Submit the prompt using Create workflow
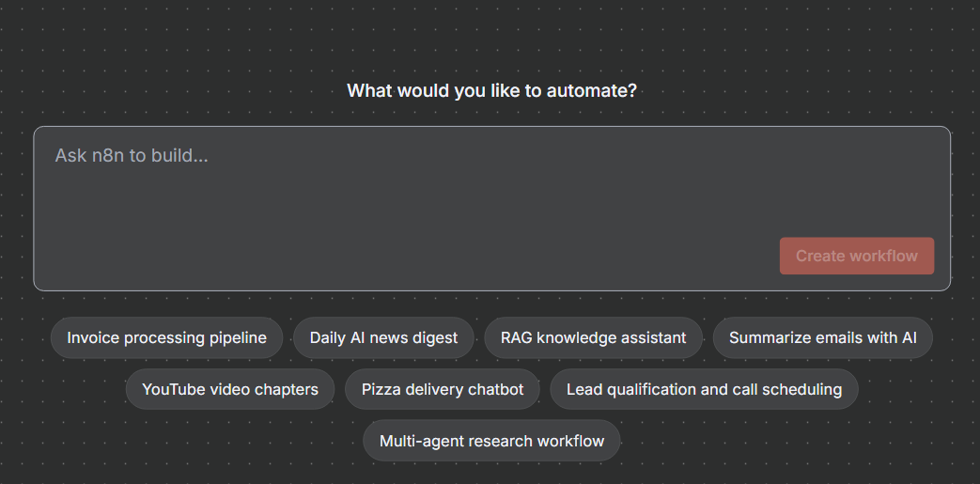The height and width of the screenshot is (484, 980). coord(856,256)
